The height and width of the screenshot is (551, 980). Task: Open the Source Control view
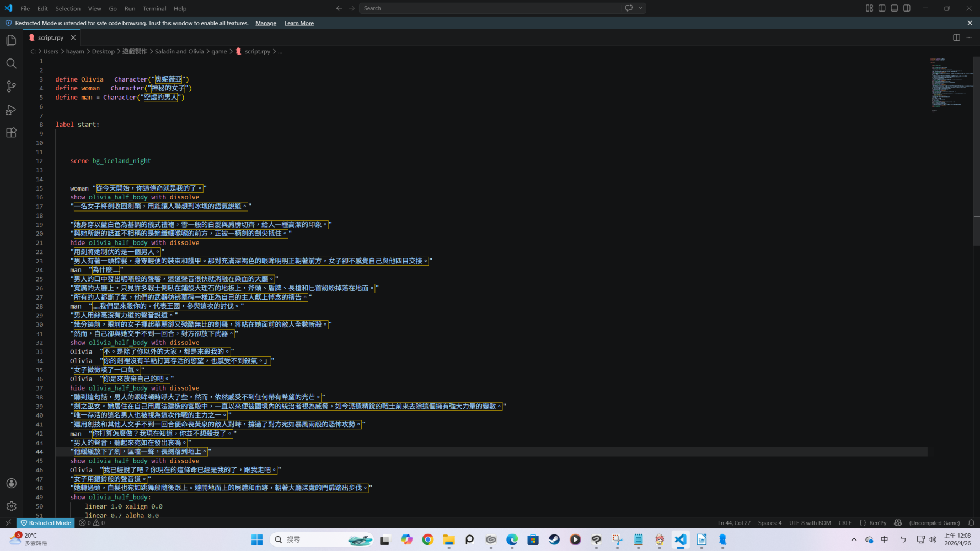[x=11, y=87]
